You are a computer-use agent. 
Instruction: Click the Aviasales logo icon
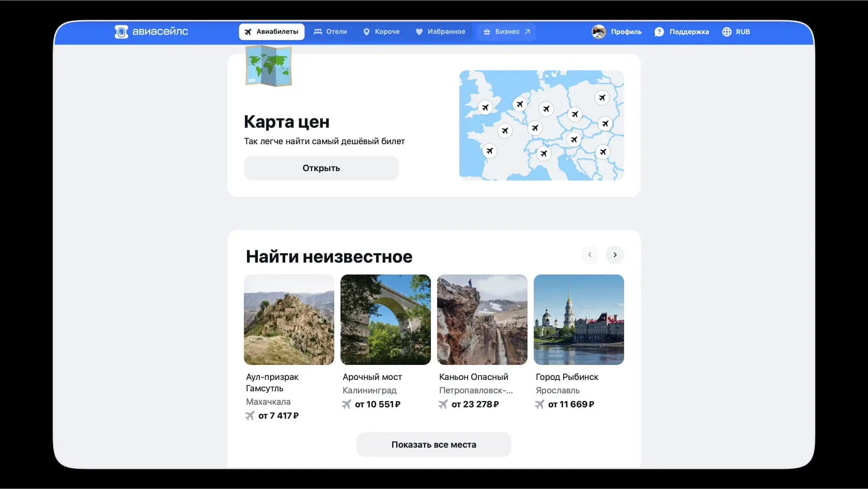tap(121, 32)
